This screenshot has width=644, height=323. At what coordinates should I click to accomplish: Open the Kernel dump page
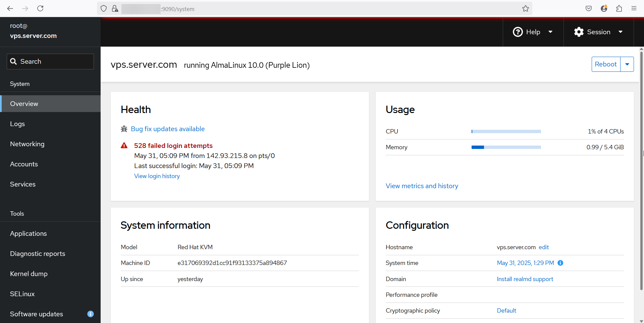[x=50, y=274]
